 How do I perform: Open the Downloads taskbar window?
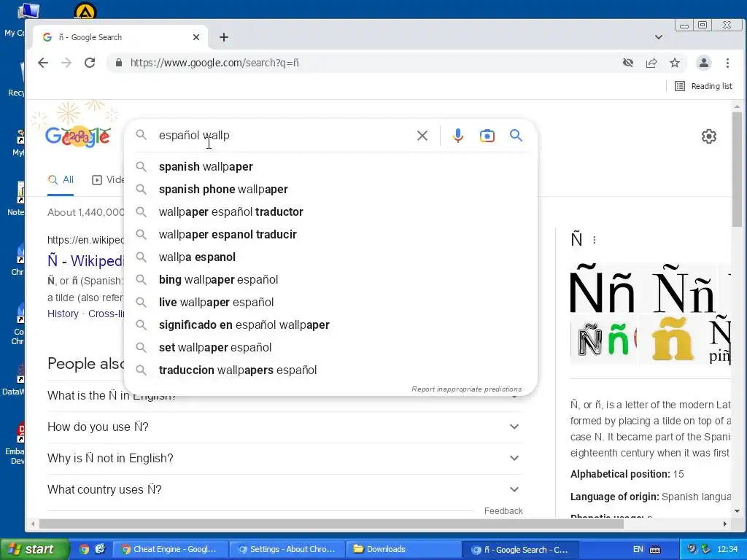(x=403, y=550)
